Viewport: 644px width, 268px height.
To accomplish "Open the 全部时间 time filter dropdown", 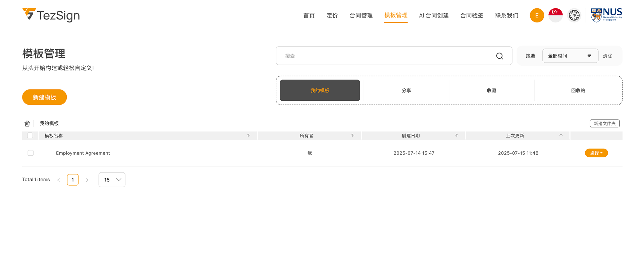I will coord(570,56).
